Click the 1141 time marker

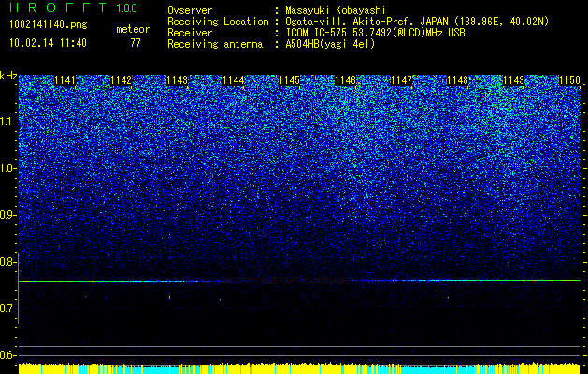click(65, 80)
